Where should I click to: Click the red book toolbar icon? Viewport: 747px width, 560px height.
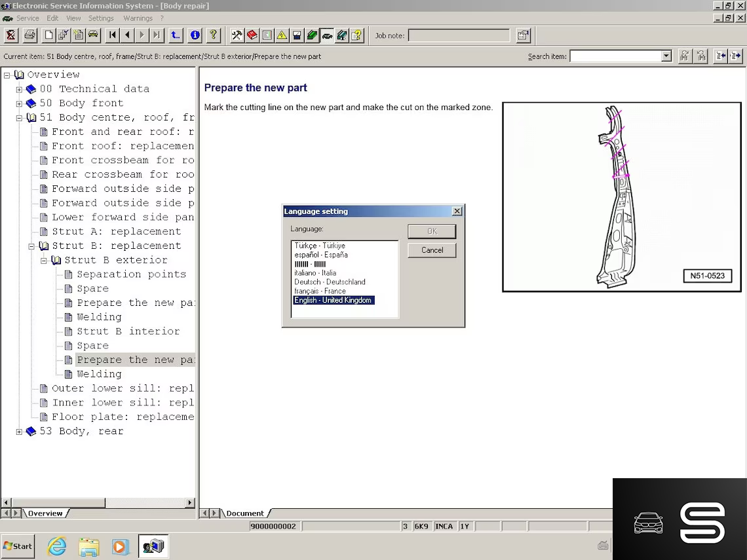[252, 35]
